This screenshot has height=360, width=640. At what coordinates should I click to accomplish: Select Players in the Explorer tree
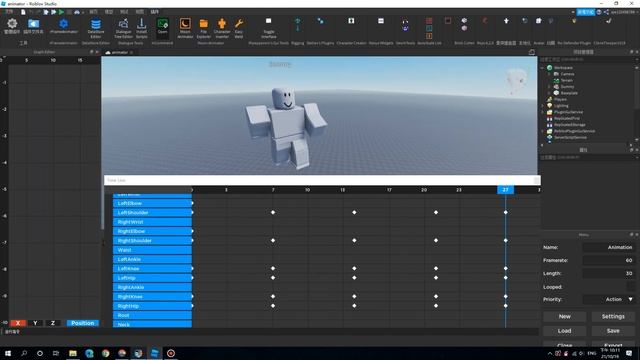pos(560,99)
